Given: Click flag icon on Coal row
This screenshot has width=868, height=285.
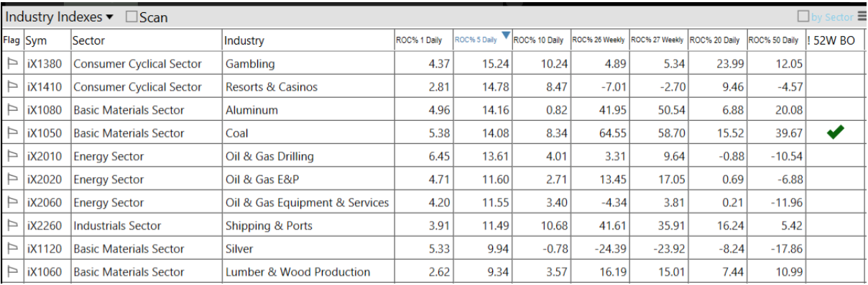Looking at the screenshot, I should pyautogui.click(x=12, y=133).
